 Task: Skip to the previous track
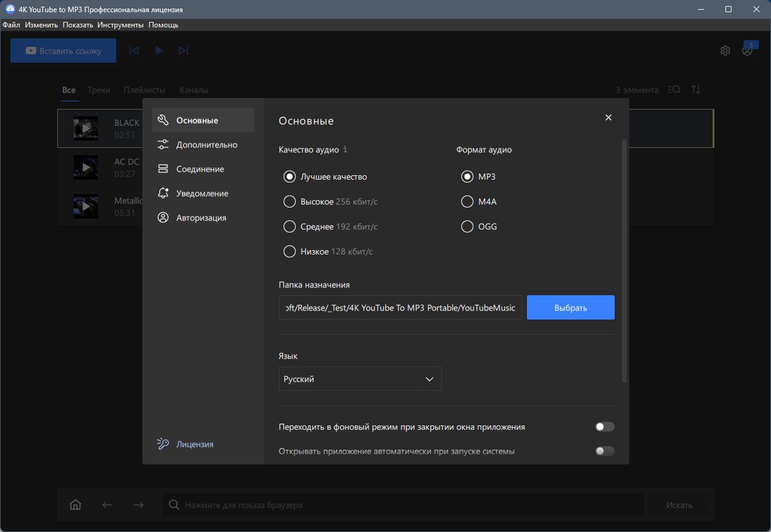134,51
